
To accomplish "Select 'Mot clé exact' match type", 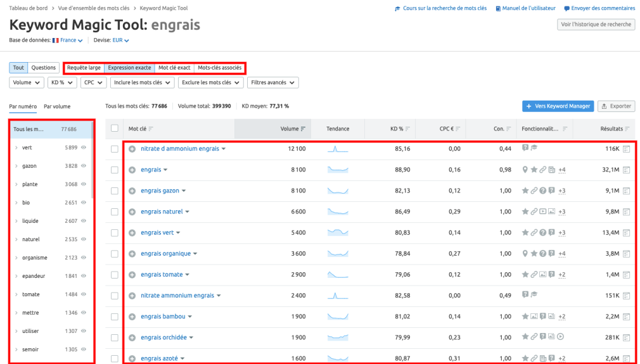I will click(174, 68).
